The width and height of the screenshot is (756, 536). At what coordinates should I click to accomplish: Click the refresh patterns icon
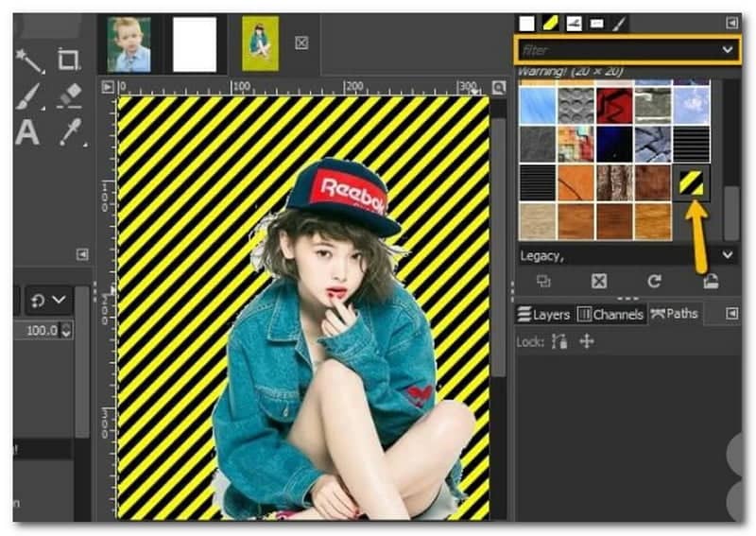point(653,281)
